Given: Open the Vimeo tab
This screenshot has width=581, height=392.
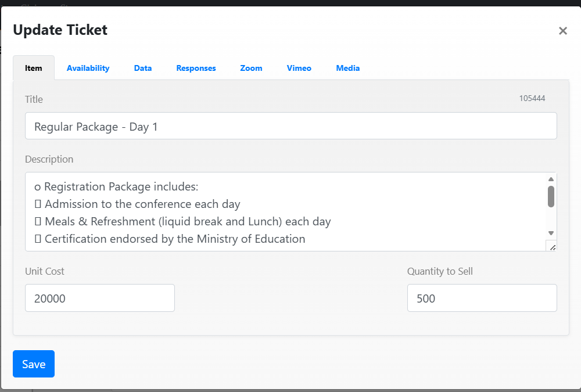Looking at the screenshot, I should (299, 68).
